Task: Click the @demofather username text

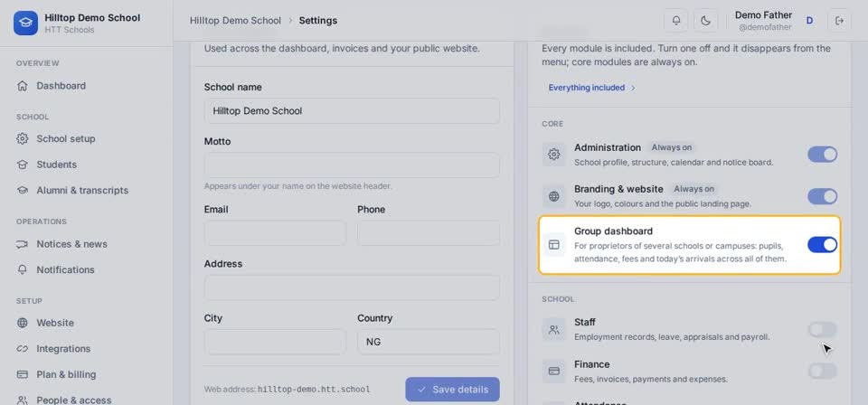Action: (765, 27)
